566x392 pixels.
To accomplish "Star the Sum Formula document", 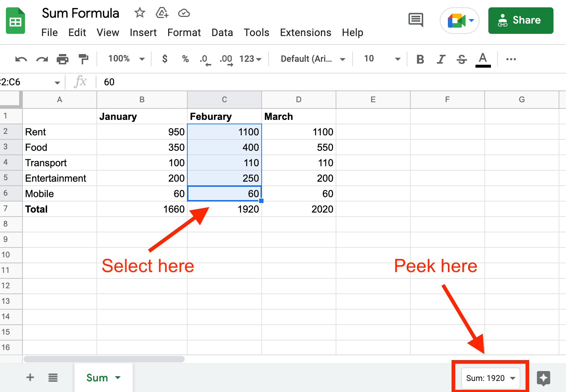I will pos(139,13).
